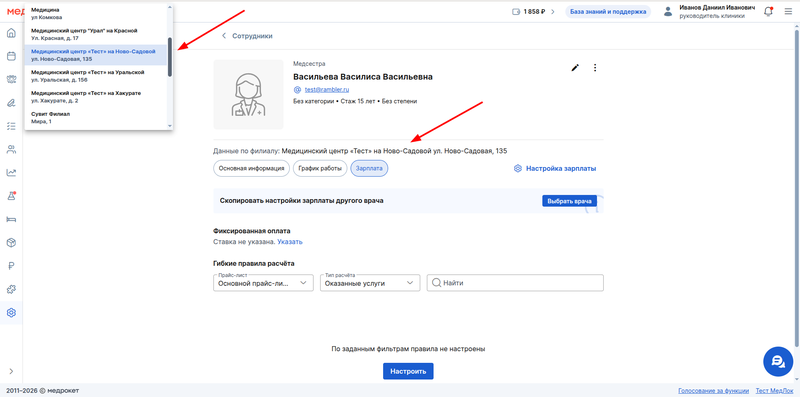Open the analytics chart icon in sidebar
Screen dimensions: 800x397
coord(11,172)
